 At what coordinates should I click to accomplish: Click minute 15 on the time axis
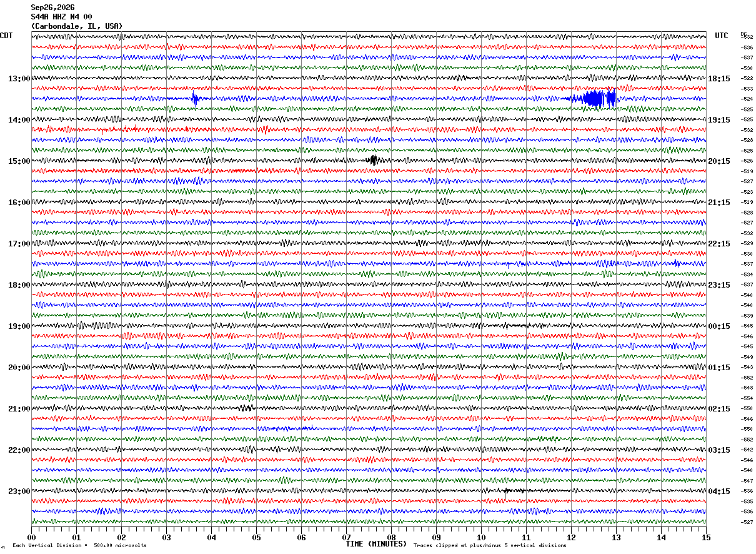coord(706,537)
